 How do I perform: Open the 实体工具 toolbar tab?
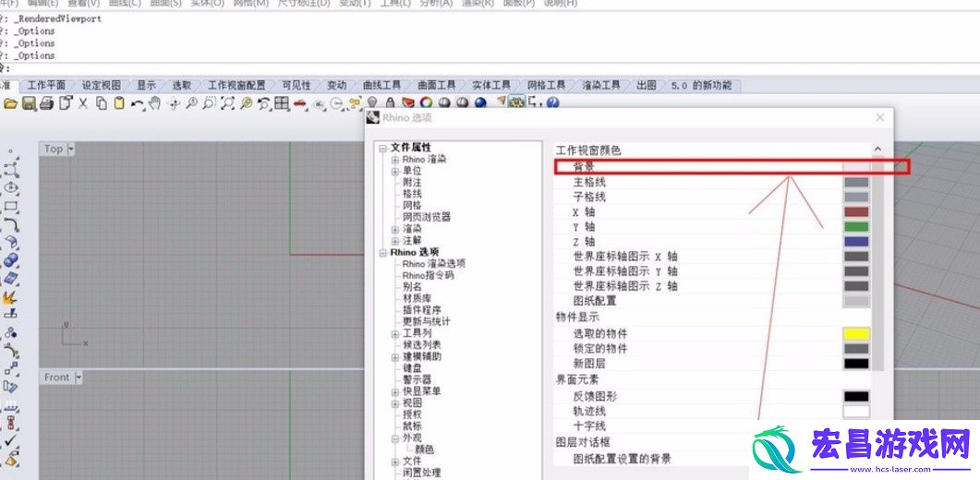coord(491,85)
